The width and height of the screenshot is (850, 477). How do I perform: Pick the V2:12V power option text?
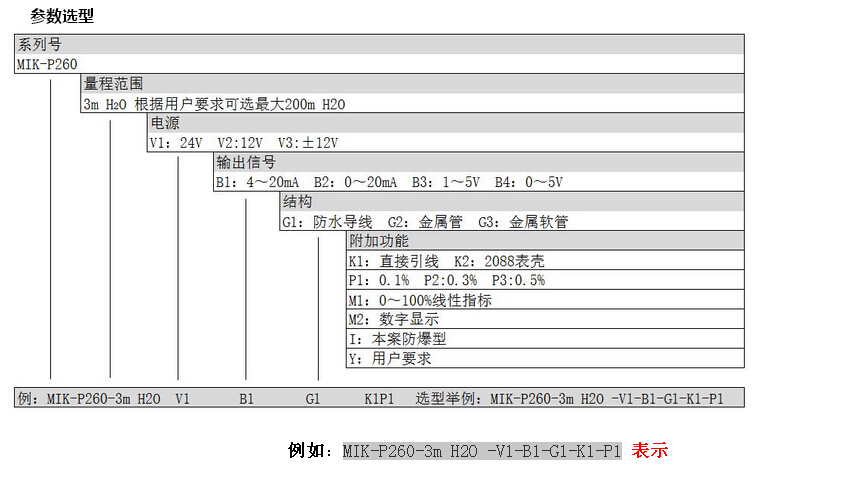click(x=240, y=143)
